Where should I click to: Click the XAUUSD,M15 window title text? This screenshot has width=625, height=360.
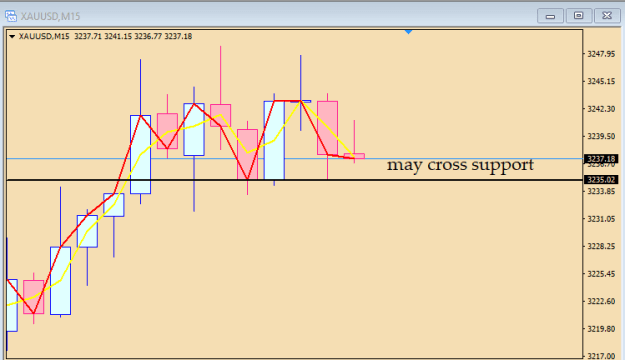click(x=50, y=16)
